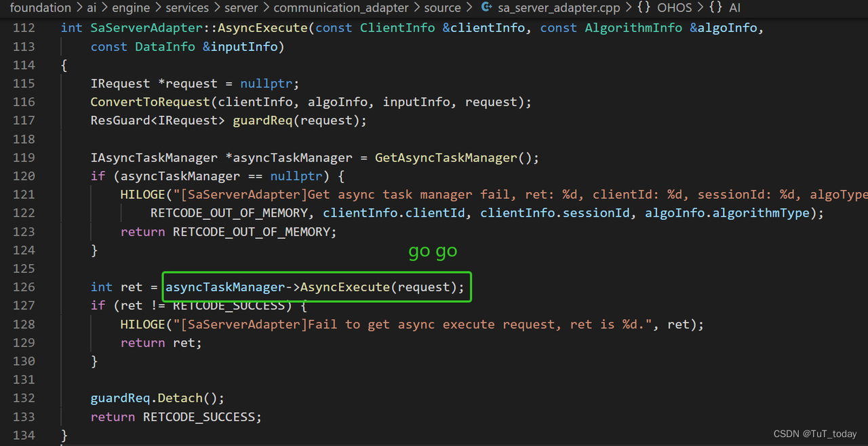Click 'DataInfo' type on line 113
Screen dimensions: 868x446
click(x=165, y=47)
